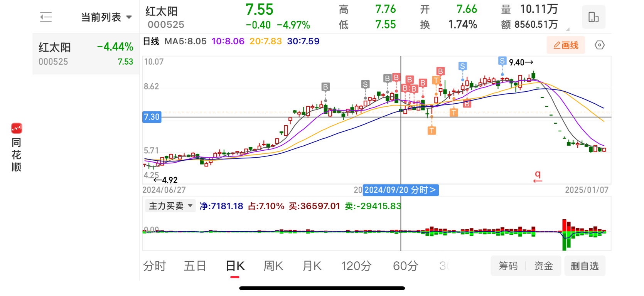Tap the 2024/06/27 start date label
This screenshot has width=644, height=296.
pos(164,190)
